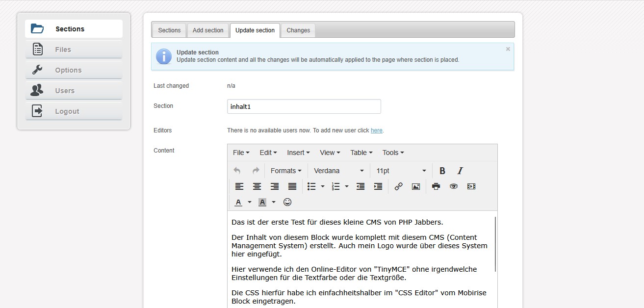
Task: Open the emoticons picker
Action: [288, 202]
